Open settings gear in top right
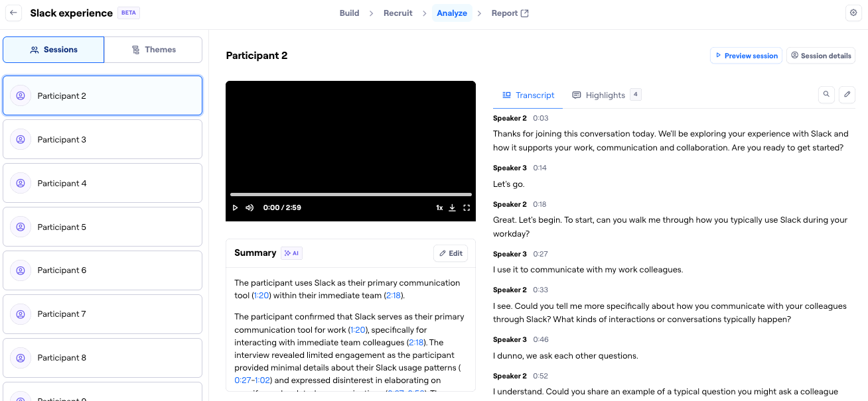868x401 pixels. click(853, 13)
